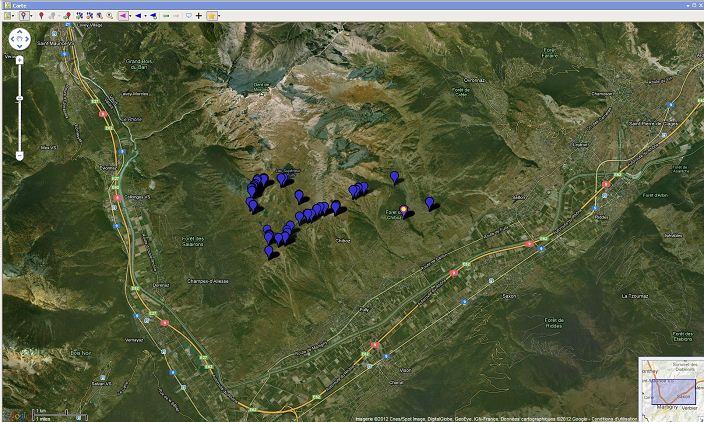The width and height of the screenshot is (704, 422).
Task: Open dropdown arrow beside first toolbar map icon
Action: (x=13, y=16)
